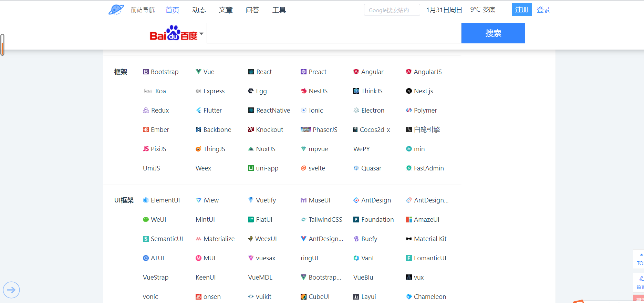The image size is (644, 303).
Task: Click the Vue logo icon
Action: 198,72
